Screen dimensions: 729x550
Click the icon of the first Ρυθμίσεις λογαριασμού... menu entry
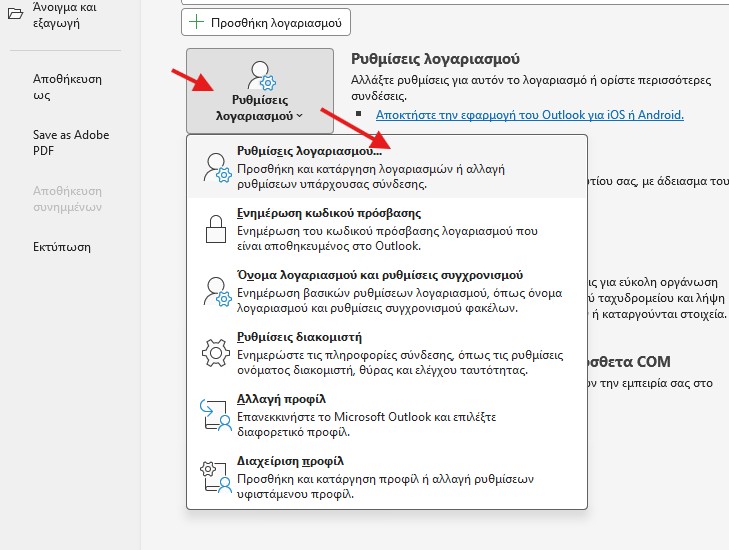pyautogui.click(x=216, y=167)
